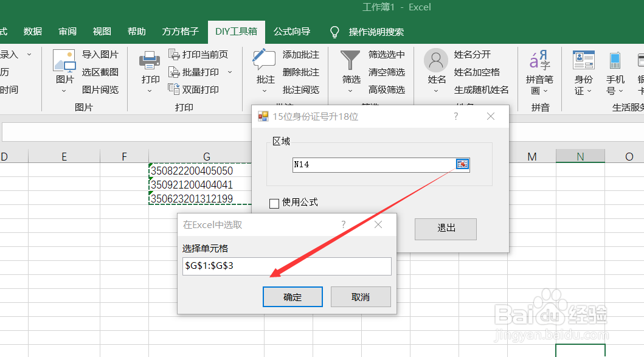Image resolution: width=644 pixels, height=357 pixels.
Task: Select cell containing 350822200405050
Action: [200, 170]
